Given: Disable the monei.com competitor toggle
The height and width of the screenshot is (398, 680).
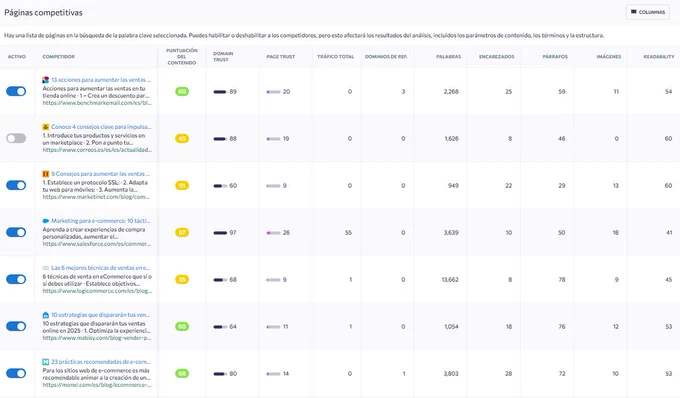Looking at the screenshot, I should [x=16, y=373].
